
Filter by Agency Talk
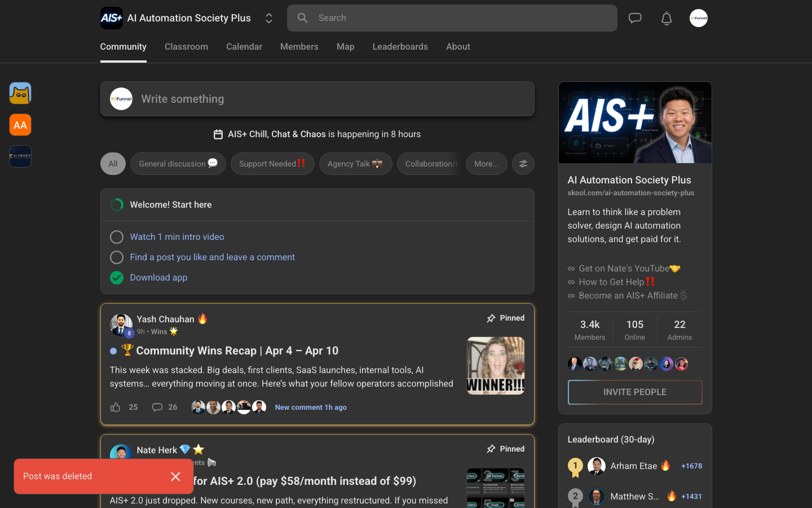point(355,164)
